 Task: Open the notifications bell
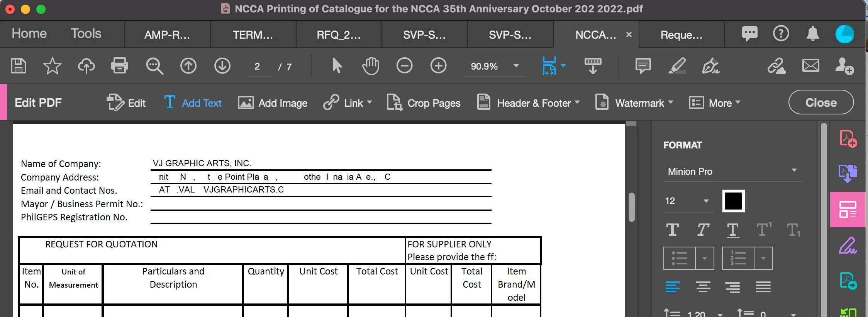point(813,34)
